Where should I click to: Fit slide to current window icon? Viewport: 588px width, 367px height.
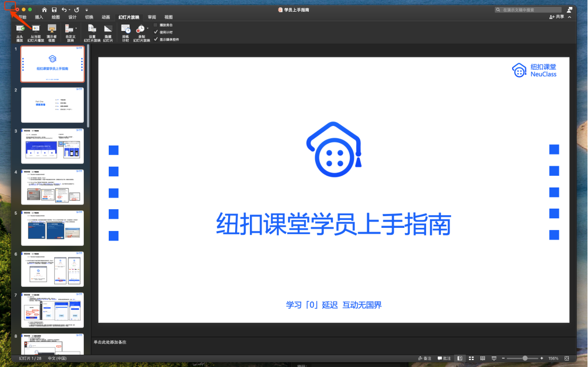[567, 359]
